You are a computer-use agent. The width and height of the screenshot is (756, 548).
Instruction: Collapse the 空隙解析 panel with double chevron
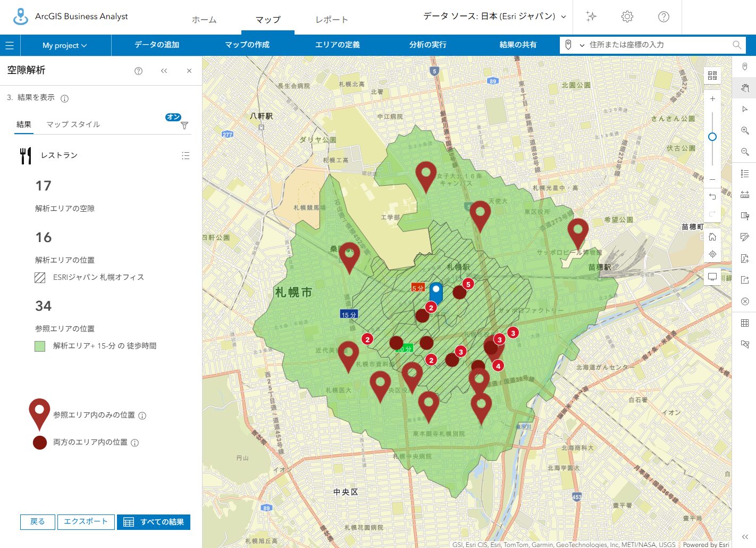(x=164, y=71)
